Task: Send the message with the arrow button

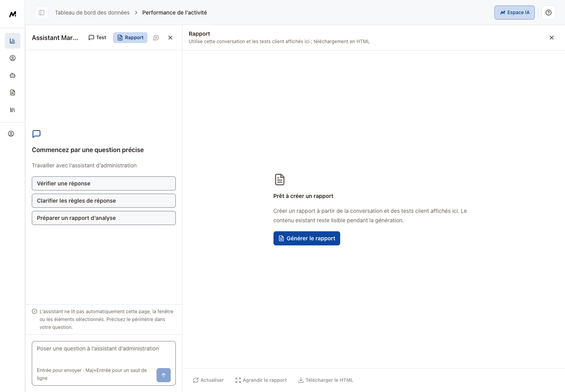Action: coord(164,375)
